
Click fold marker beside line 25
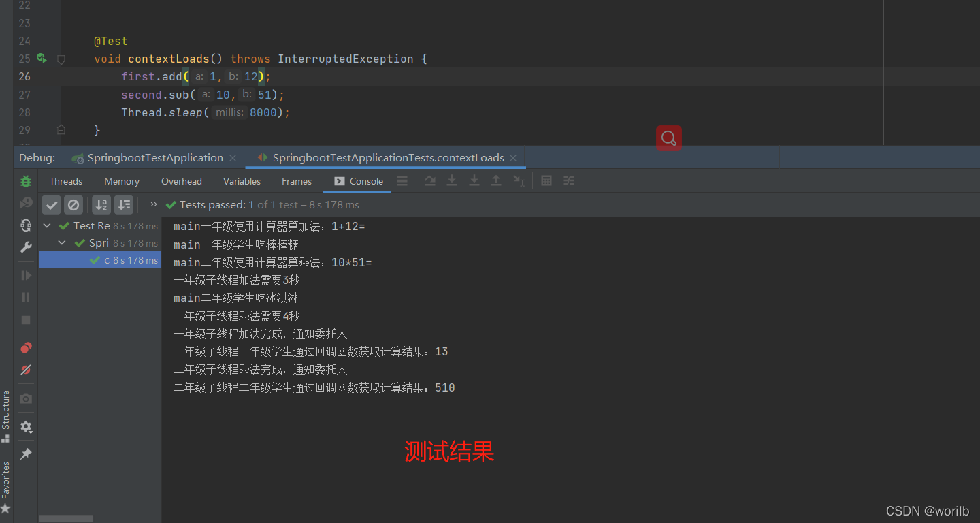click(61, 59)
